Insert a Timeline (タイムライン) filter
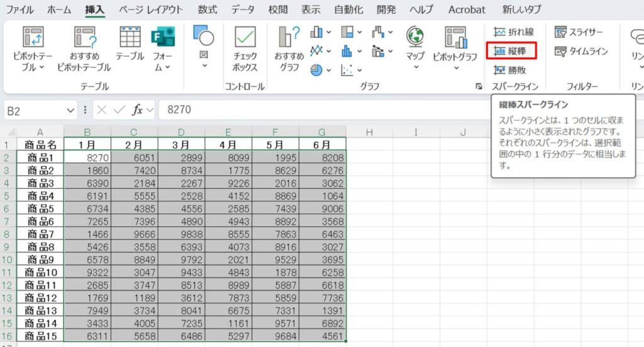This screenshot has height=347, width=644. (x=581, y=51)
